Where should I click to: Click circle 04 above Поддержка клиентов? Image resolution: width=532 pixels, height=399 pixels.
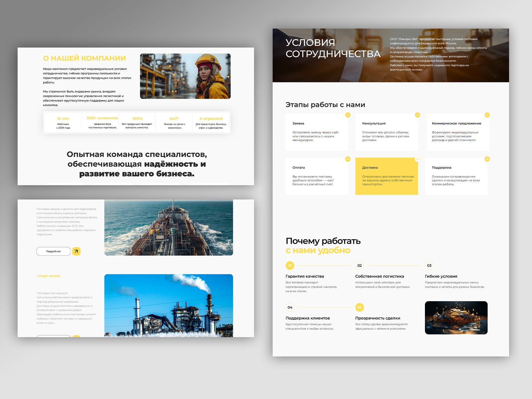pyautogui.click(x=290, y=307)
